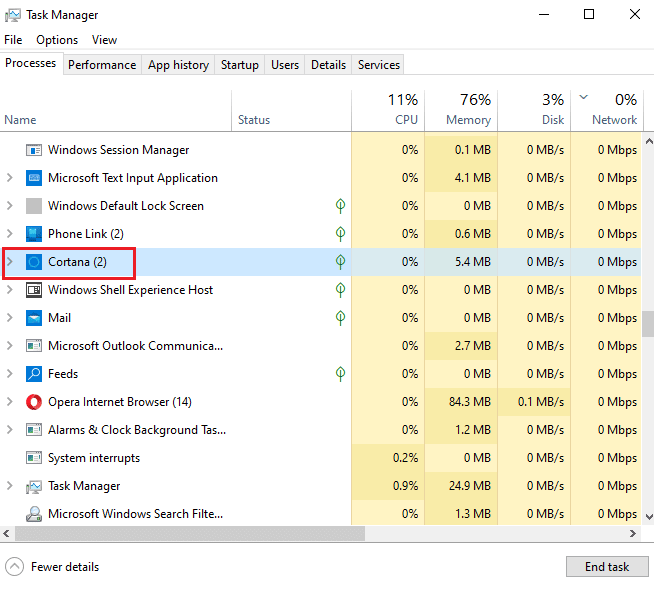Expand the Mail process group
654x589 pixels.
10,317
